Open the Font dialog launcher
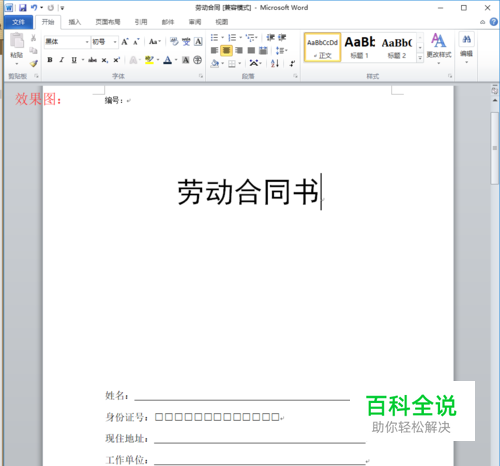The image size is (500, 466). (x=201, y=76)
